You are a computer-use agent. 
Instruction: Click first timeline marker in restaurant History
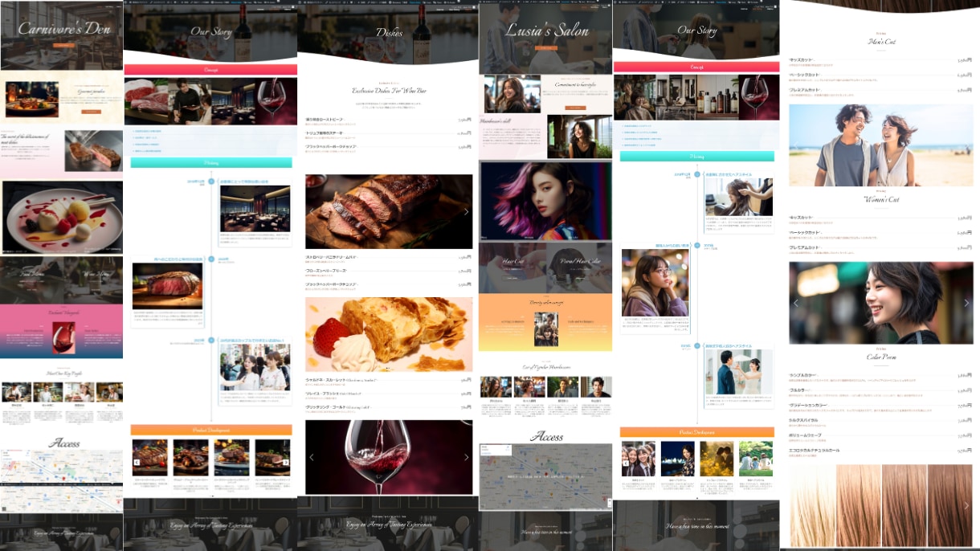click(211, 182)
